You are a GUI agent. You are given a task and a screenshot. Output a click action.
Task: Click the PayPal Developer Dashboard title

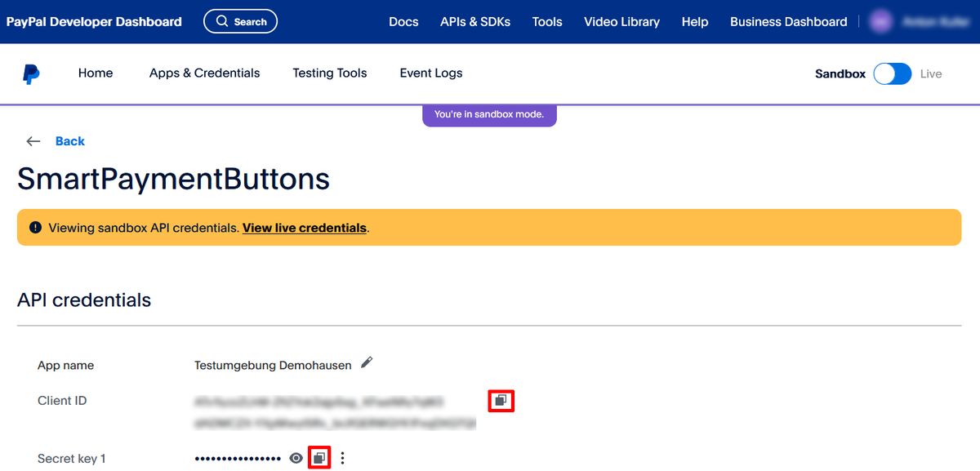(x=94, y=22)
